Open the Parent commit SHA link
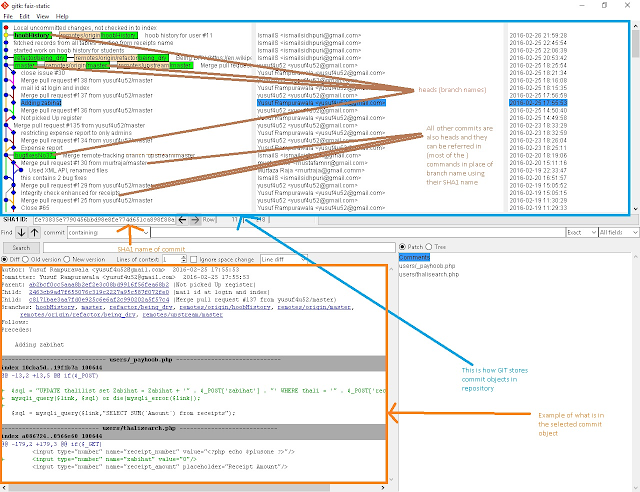 click(x=99, y=285)
